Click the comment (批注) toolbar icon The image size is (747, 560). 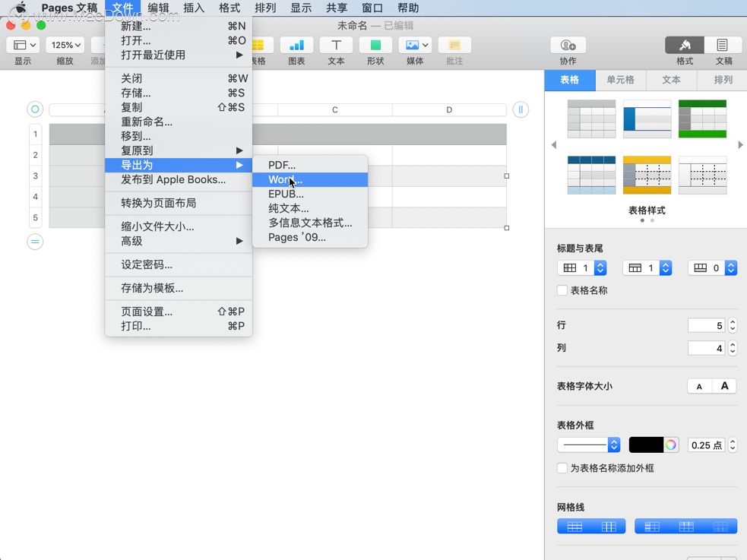coord(454,46)
